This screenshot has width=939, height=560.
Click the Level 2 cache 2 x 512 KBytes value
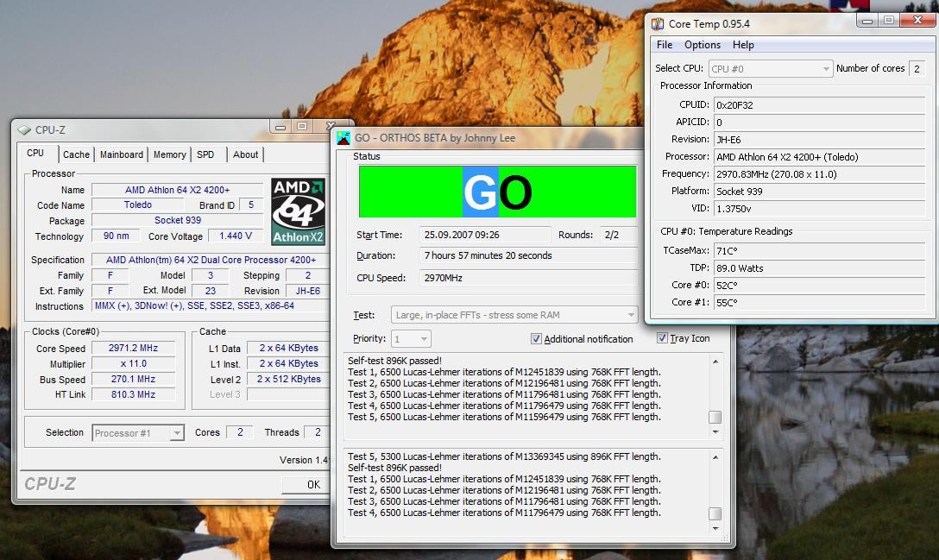(288, 379)
